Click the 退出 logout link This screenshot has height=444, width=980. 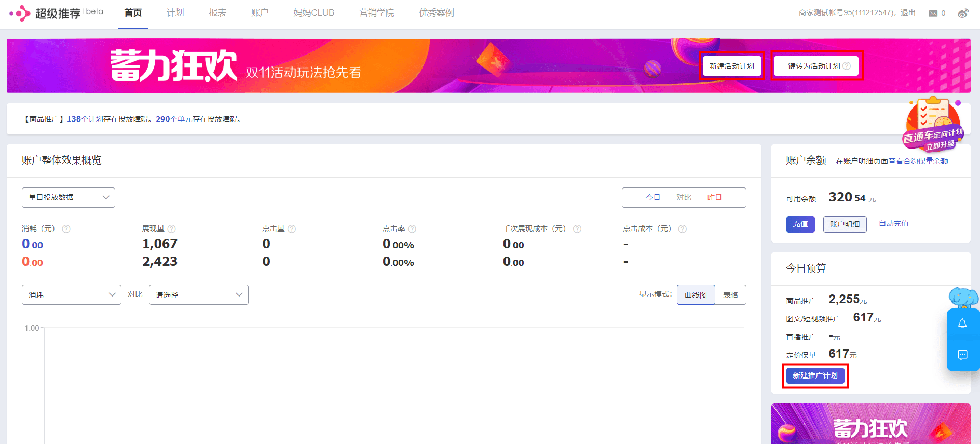[x=908, y=13]
